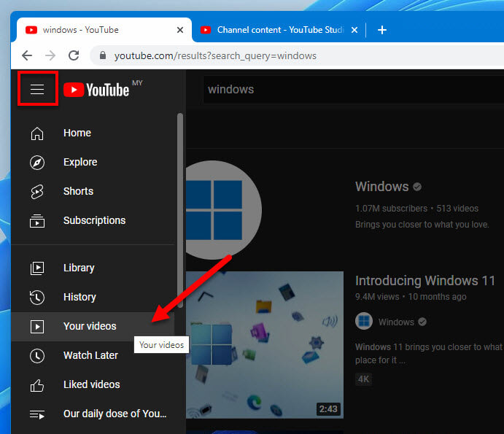The height and width of the screenshot is (434, 504).
Task: Close the windows - YouTube tab
Action: click(180, 30)
